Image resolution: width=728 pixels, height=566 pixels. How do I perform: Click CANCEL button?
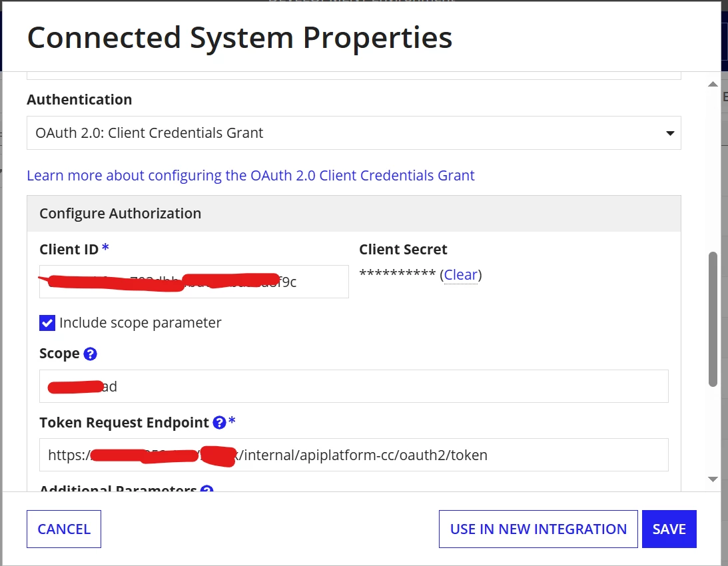(64, 529)
